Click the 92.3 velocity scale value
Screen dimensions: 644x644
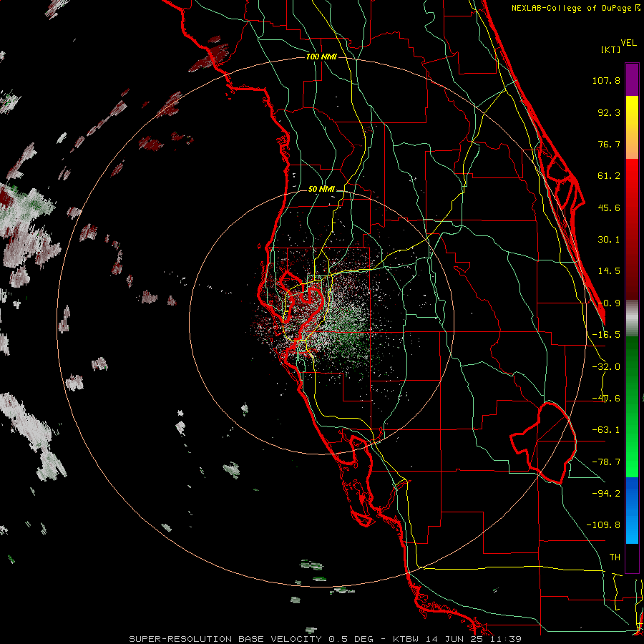click(x=609, y=112)
